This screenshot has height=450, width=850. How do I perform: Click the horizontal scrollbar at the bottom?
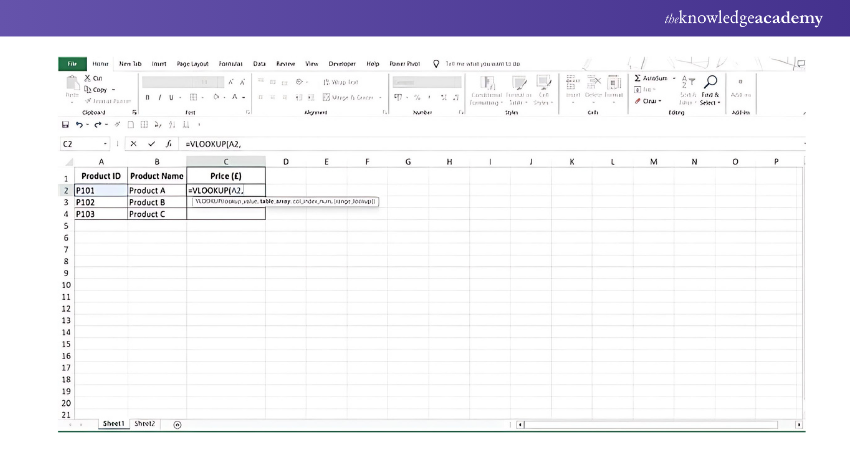coord(660,424)
